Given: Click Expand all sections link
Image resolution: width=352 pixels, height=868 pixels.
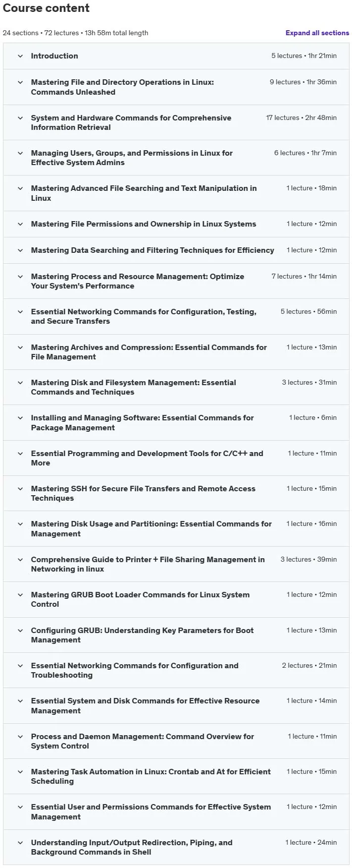Looking at the screenshot, I should pyautogui.click(x=317, y=33).
